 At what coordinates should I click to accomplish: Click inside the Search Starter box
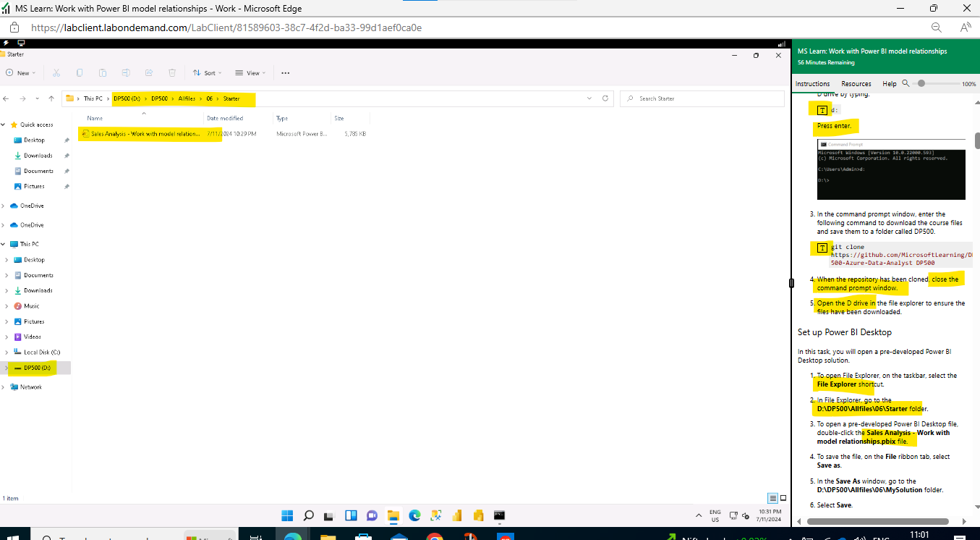[702, 98]
